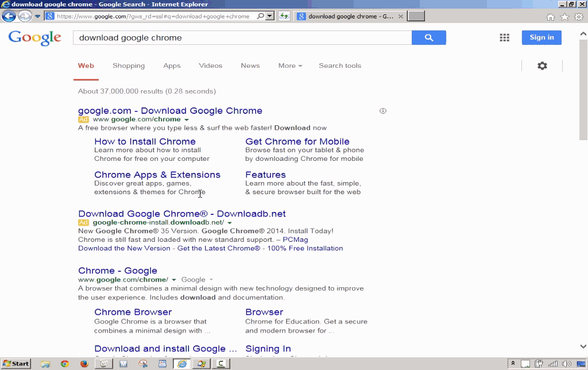Click the blue Sign in button
The height and width of the screenshot is (370, 588).
541,37
